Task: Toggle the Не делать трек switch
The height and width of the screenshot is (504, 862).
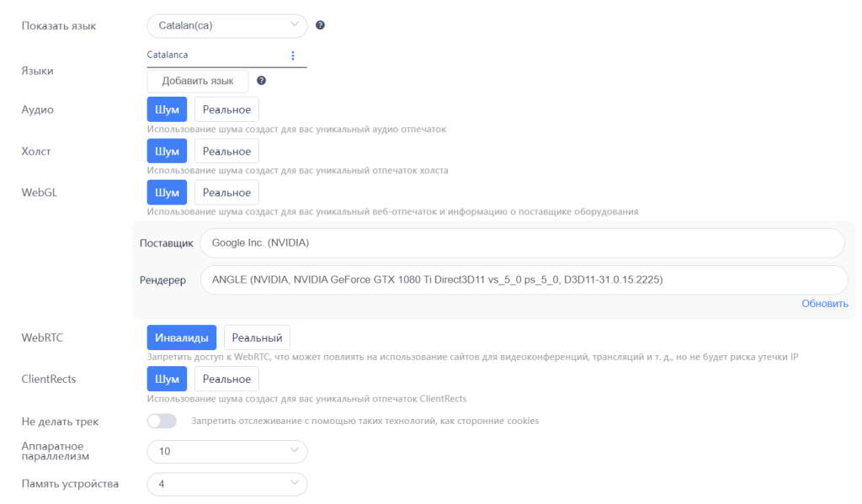Action: coord(162,421)
